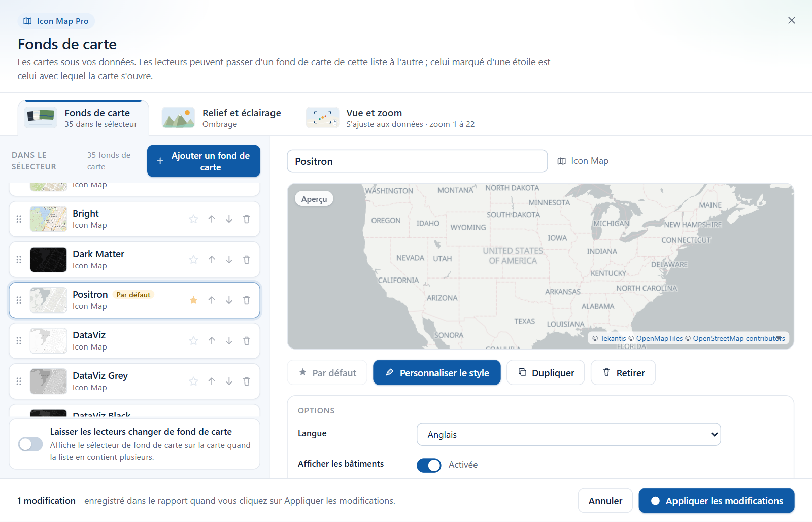Screen dimensions: 812x522
Task: Click Ajouter un fond de carte
Action: click(204, 161)
